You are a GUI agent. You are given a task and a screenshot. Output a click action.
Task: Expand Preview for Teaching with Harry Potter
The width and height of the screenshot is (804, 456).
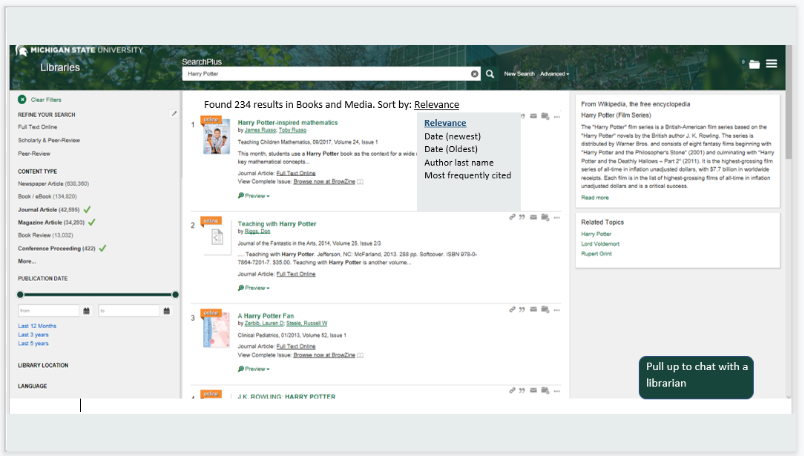(254, 288)
